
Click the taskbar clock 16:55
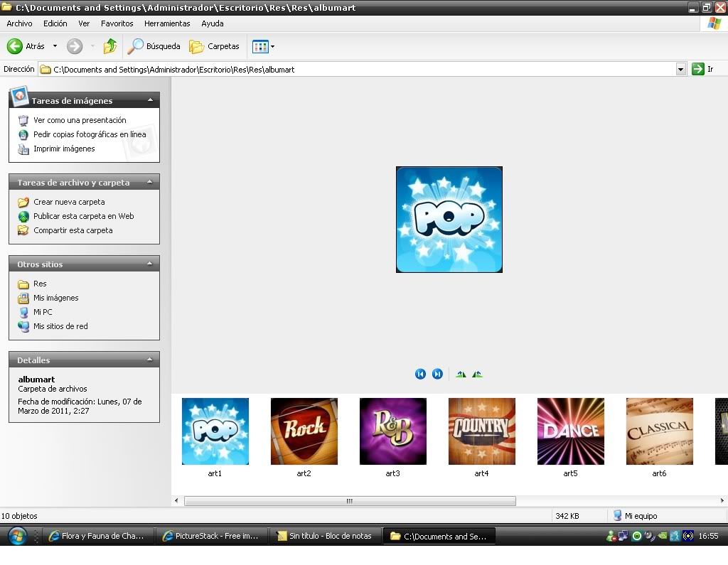[x=708, y=536]
